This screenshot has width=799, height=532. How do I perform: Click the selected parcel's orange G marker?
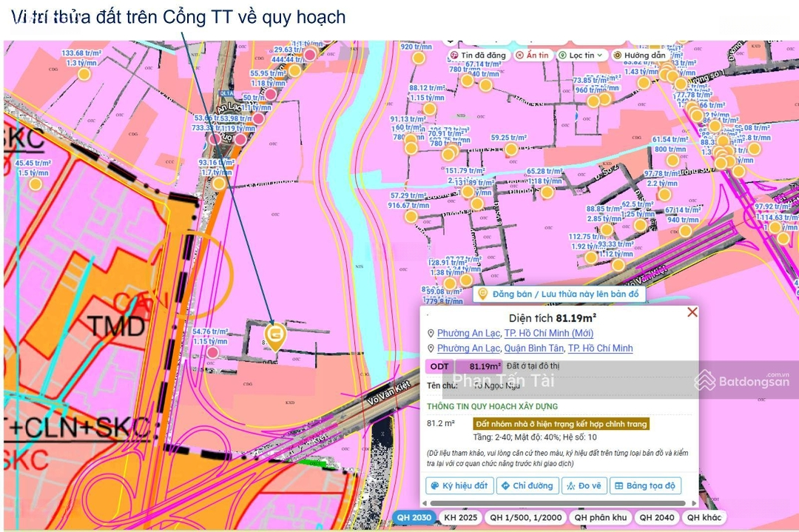276,336
